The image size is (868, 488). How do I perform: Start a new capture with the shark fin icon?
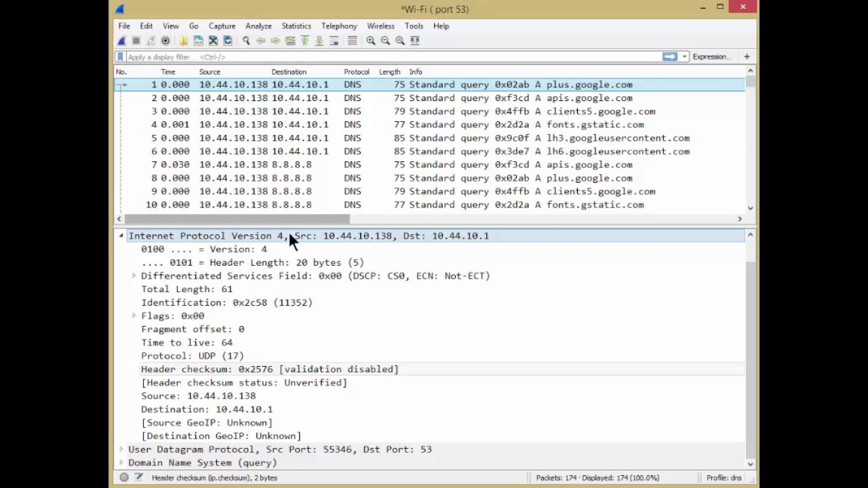[121, 41]
